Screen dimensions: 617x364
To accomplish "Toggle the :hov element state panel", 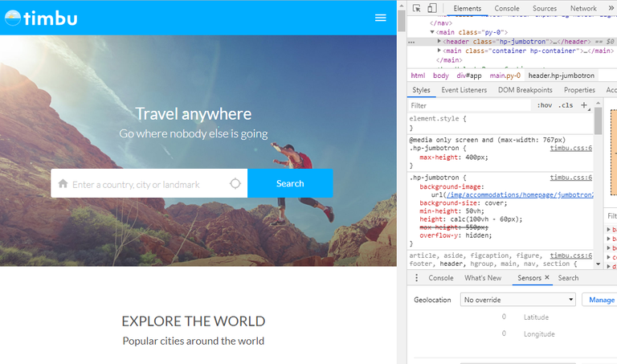I will [544, 105].
